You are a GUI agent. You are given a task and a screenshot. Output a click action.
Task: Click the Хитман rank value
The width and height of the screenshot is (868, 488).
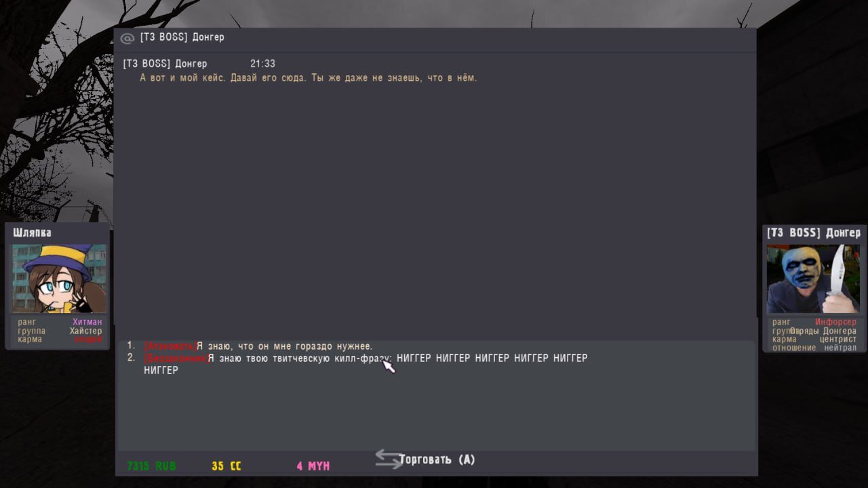click(x=87, y=322)
